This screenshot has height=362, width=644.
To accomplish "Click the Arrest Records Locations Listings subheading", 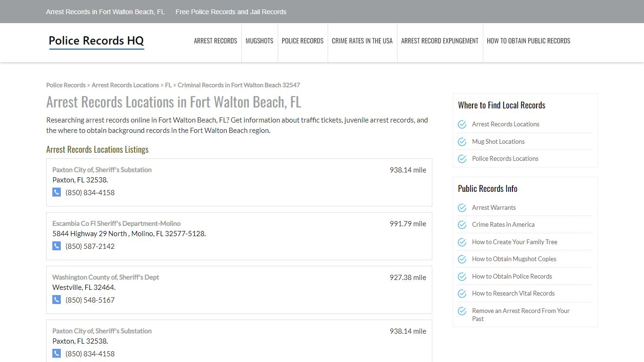I will [x=97, y=149].
